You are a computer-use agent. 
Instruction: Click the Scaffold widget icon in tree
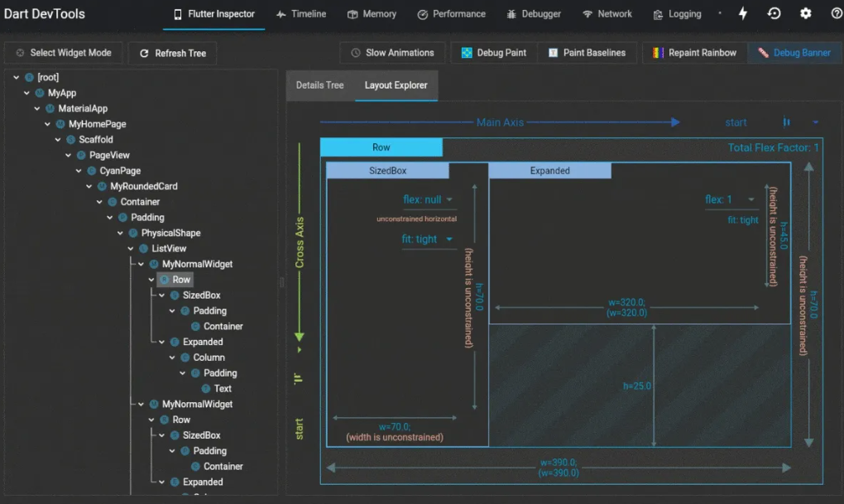tap(70, 140)
